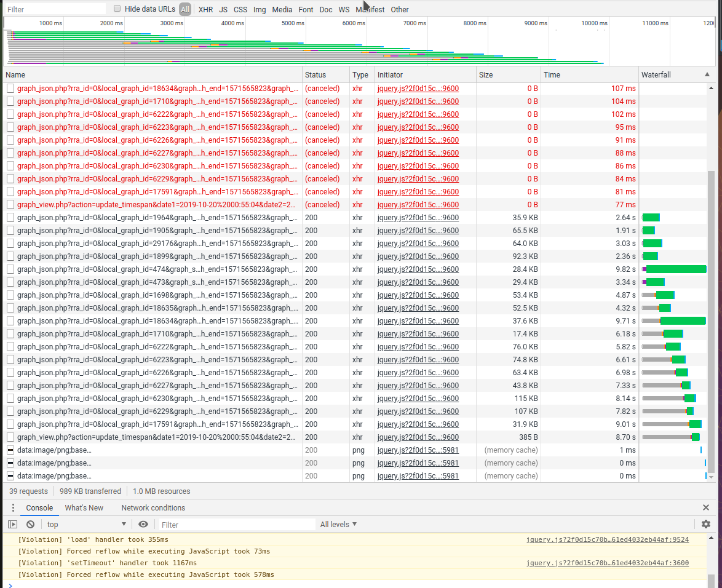This screenshot has width=722, height=588.
Task: Open initiator link of canceled 107 ms request
Action: (x=418, y=89)
